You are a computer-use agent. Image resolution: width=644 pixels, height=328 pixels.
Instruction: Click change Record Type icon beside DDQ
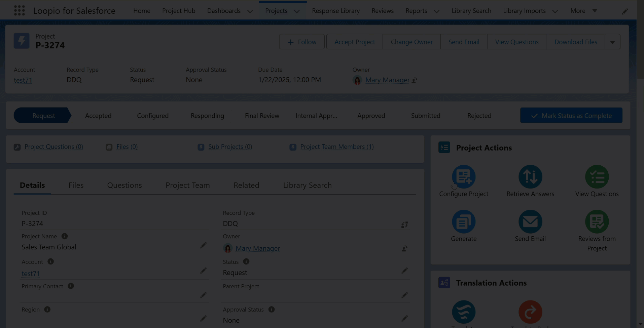[404, 225]
